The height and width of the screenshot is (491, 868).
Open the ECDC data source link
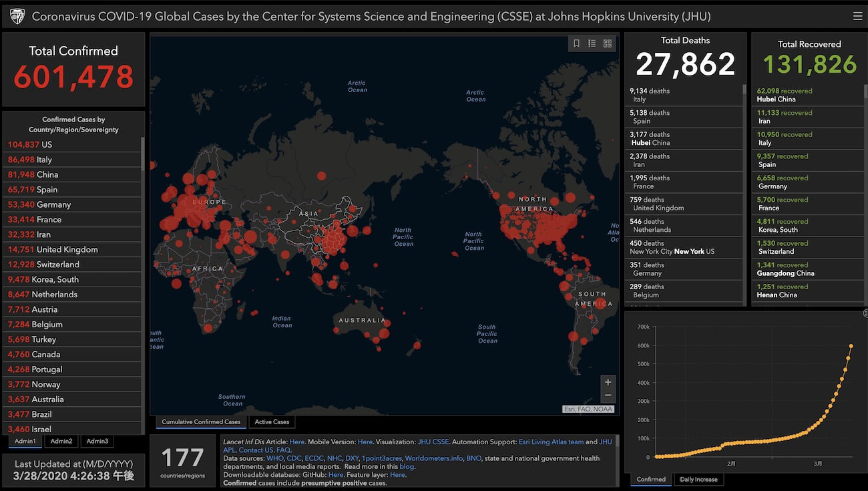click(x=314, y=458)
